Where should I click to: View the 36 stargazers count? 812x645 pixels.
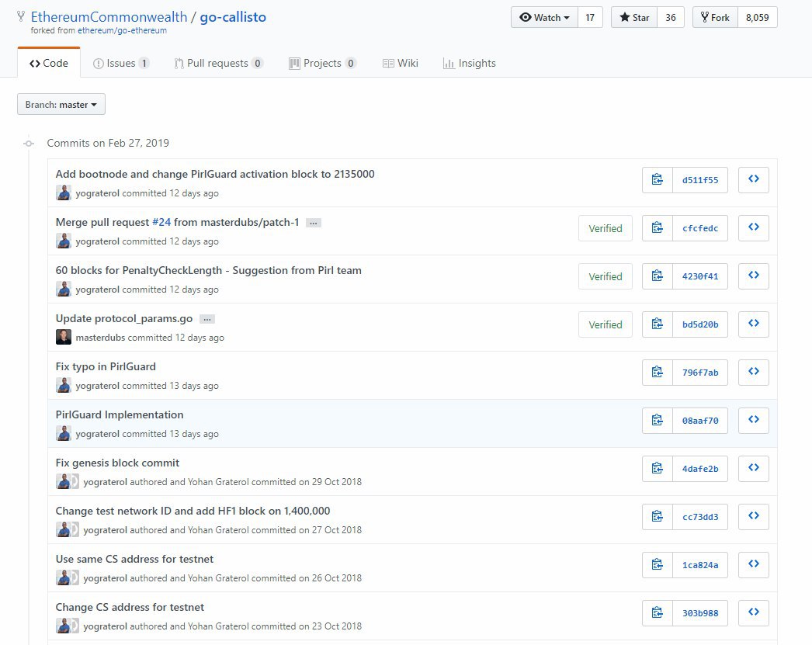pyautogui.click(x=671, y=17)
